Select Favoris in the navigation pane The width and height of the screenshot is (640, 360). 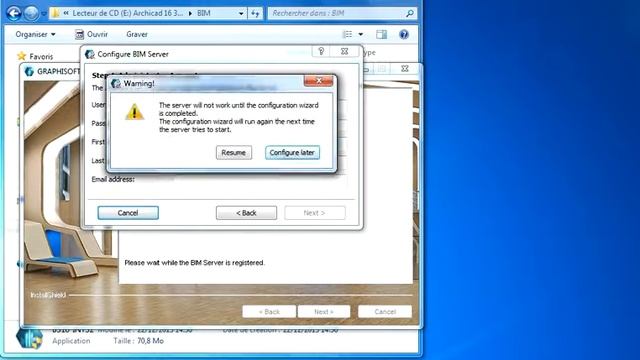point(41,56)
